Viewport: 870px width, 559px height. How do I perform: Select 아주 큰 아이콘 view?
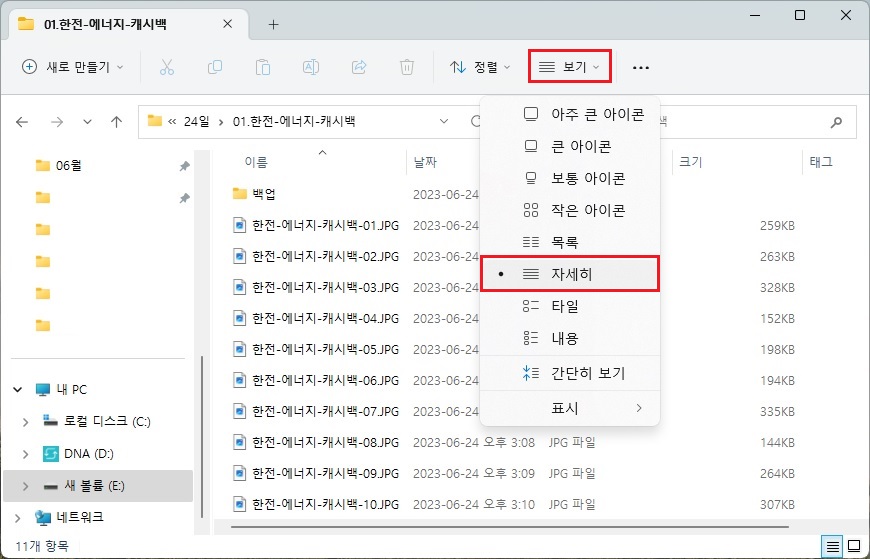570,114
